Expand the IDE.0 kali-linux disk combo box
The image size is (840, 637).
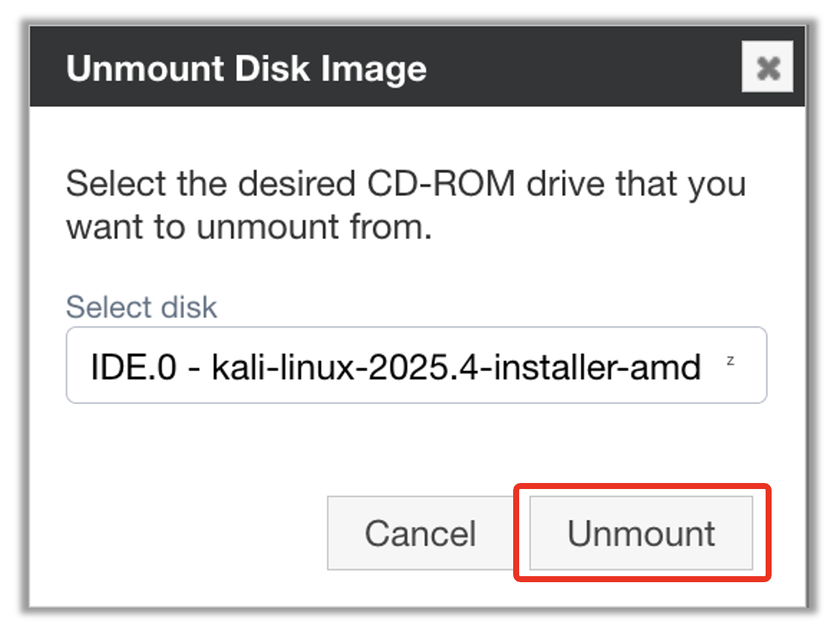tap(416, 365)
